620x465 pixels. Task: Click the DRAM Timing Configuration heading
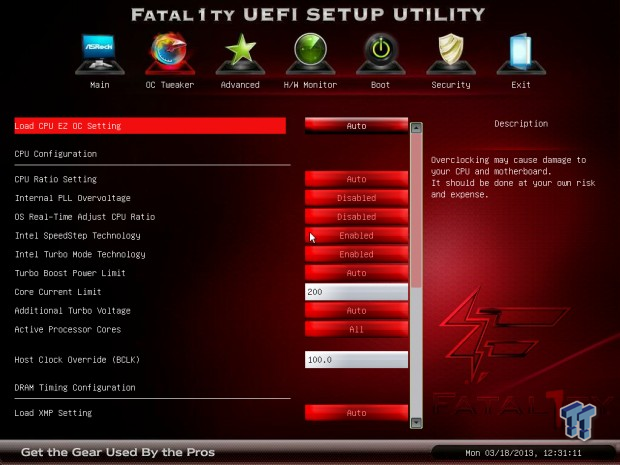point(75,388)
